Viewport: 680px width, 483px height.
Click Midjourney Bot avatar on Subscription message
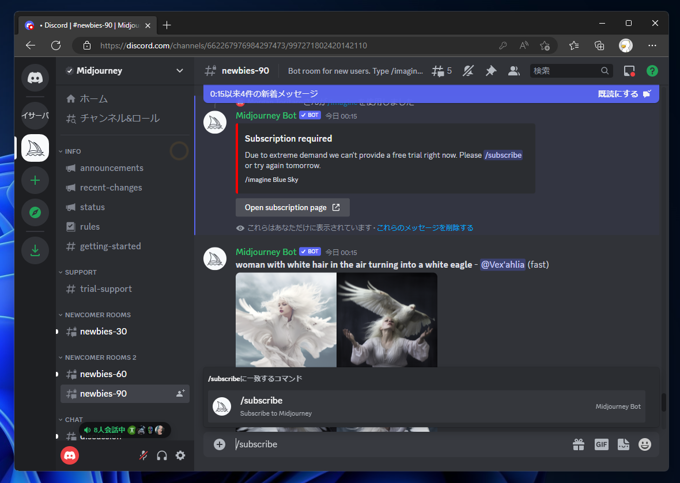coord(215,123)
